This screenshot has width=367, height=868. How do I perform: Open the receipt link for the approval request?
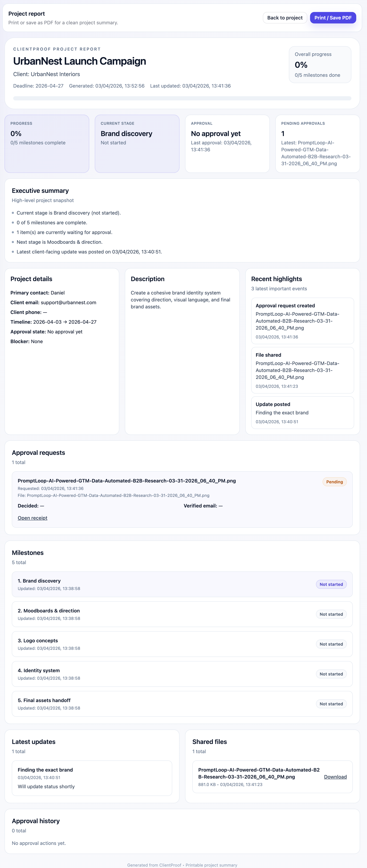pyautogui.click(x=32, y=518)
